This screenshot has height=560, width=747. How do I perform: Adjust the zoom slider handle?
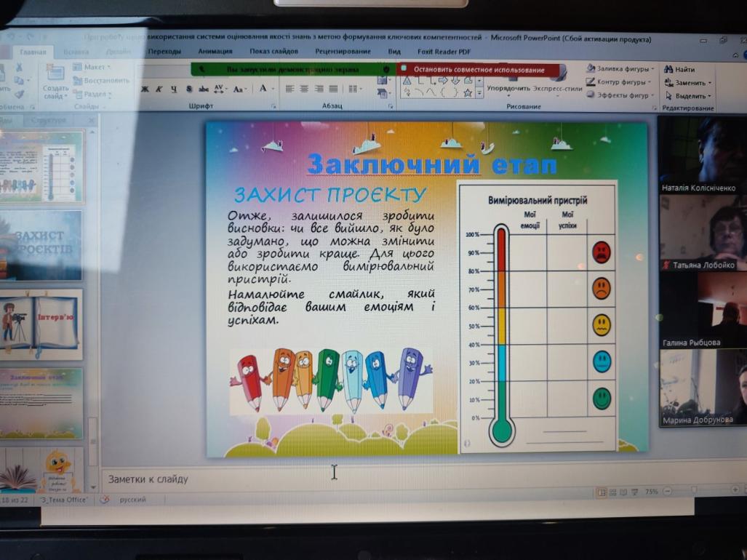694,490
